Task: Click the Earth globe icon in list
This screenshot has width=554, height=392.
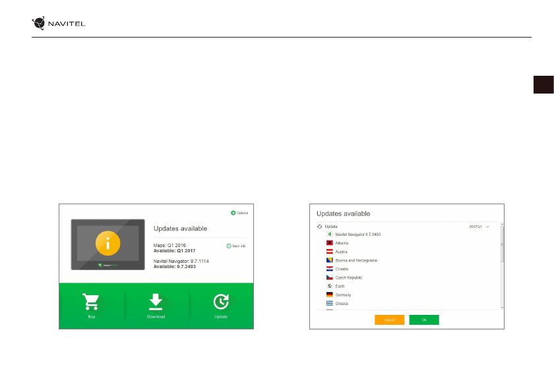Action: [329, 286]
